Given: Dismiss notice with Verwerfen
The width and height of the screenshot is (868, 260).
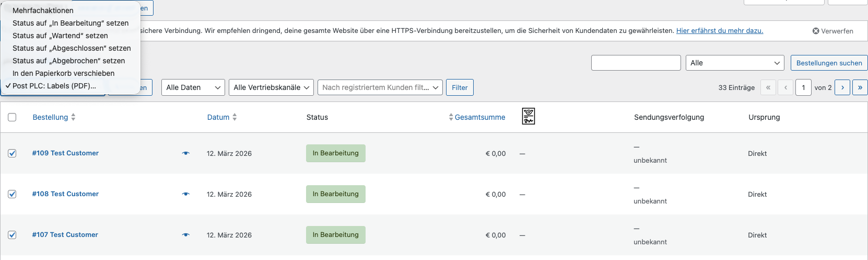Looking at the screenshot, I should point(833,31).
